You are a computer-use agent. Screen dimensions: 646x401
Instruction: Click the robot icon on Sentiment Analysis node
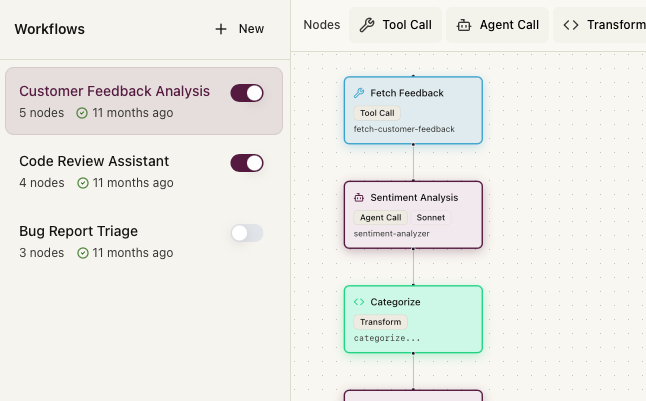coord(359,198)
